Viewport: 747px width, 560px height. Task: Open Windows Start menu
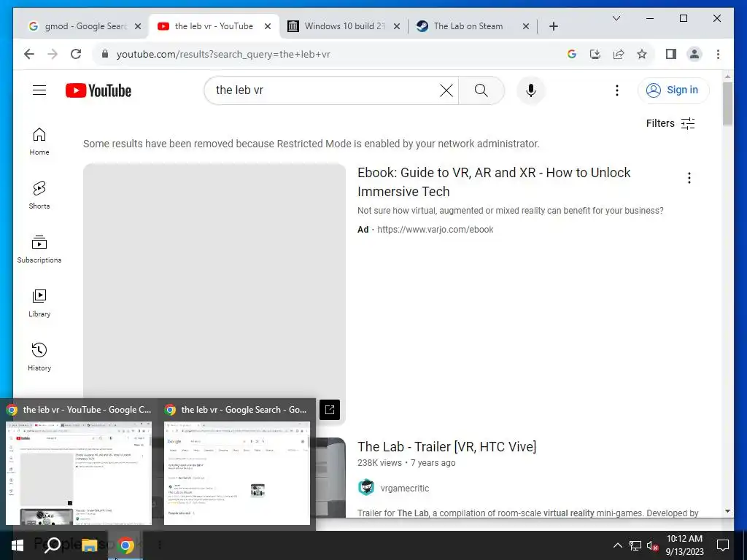pos(18,545)
